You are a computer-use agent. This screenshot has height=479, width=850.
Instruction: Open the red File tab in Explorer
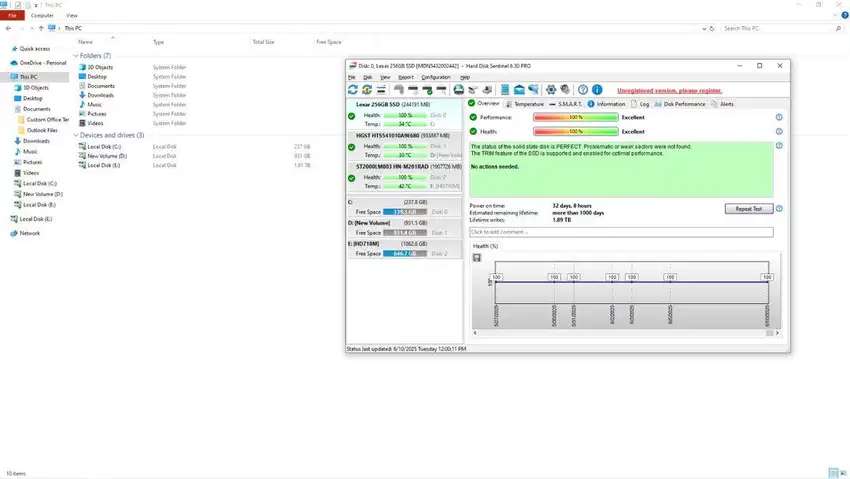12,15
